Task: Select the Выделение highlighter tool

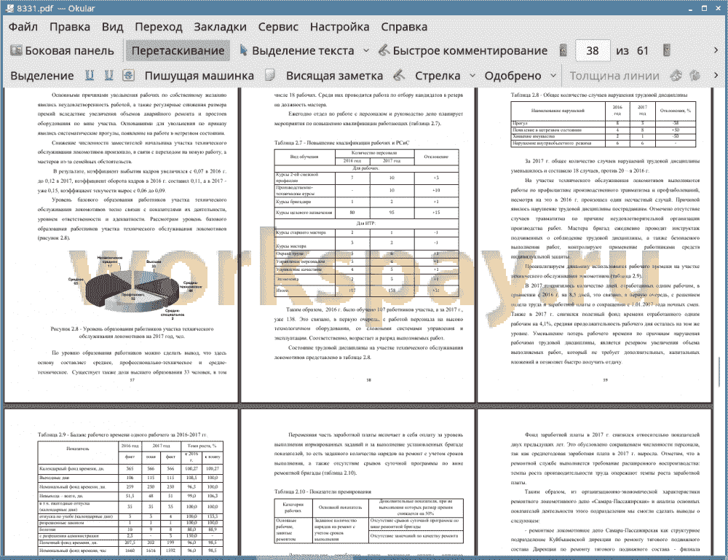Action: (x=41, y=76)
